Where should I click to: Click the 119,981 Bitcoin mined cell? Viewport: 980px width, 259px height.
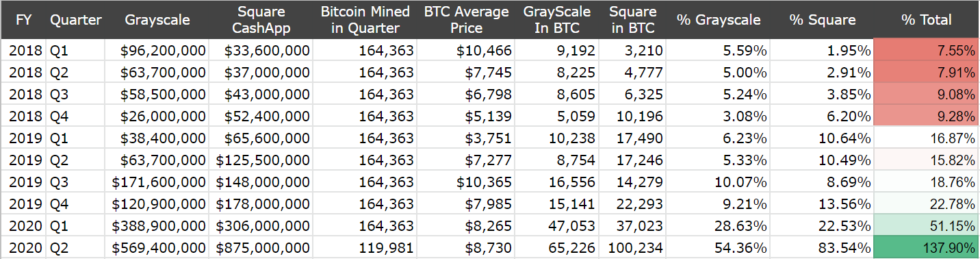365,248
